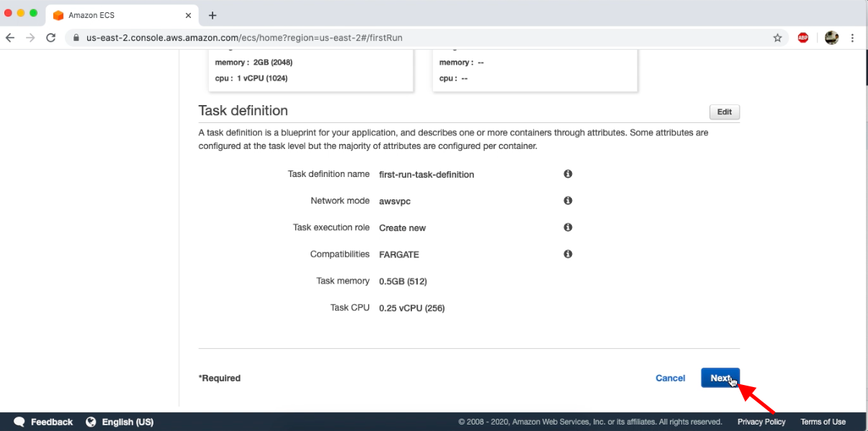Open the Chrome profile avatar

831,37
